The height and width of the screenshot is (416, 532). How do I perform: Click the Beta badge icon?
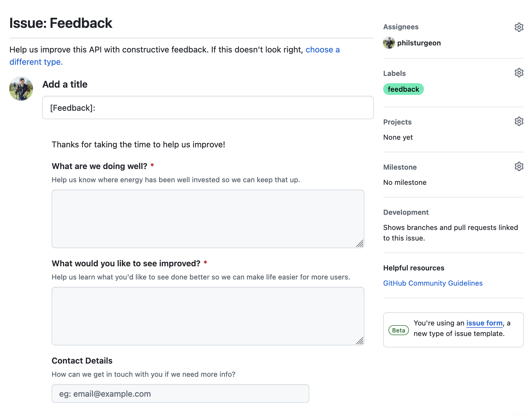pyautogui.click(x=398, y=330)
